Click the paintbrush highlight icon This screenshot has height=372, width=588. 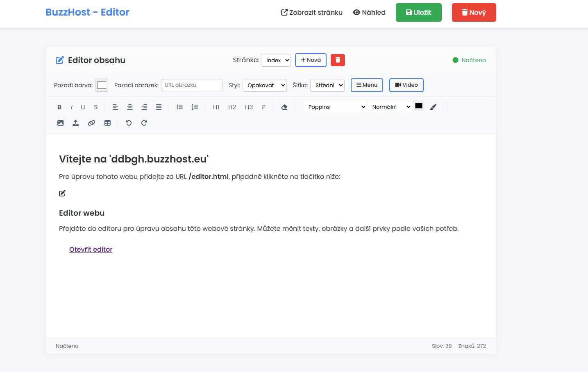[x=433, y=107]
